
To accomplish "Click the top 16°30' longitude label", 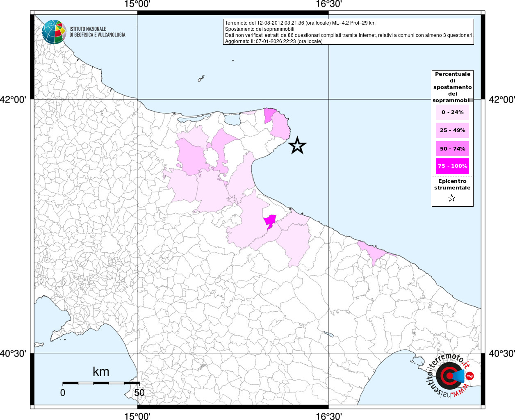I will click(329, 4).
